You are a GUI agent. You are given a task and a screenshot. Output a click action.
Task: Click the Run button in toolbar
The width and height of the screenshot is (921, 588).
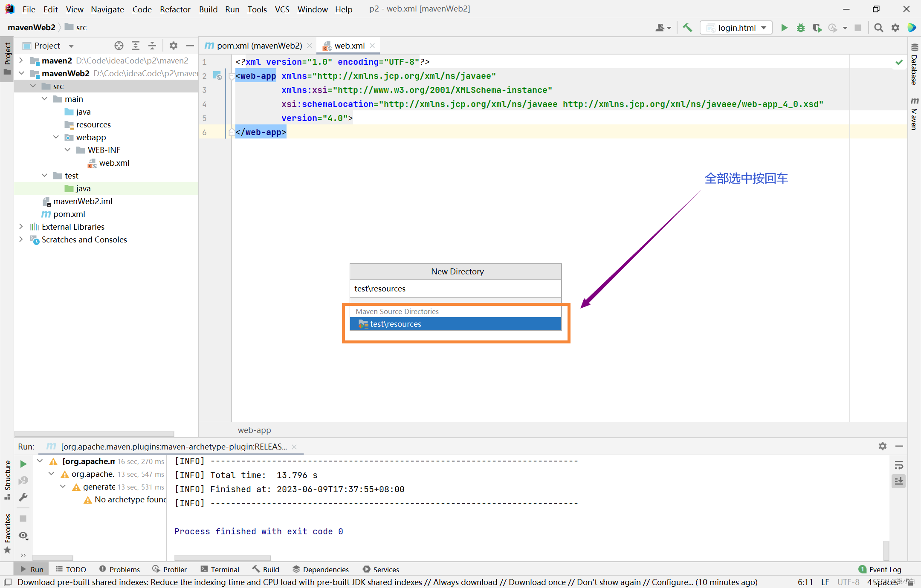[x=785, y=28]
